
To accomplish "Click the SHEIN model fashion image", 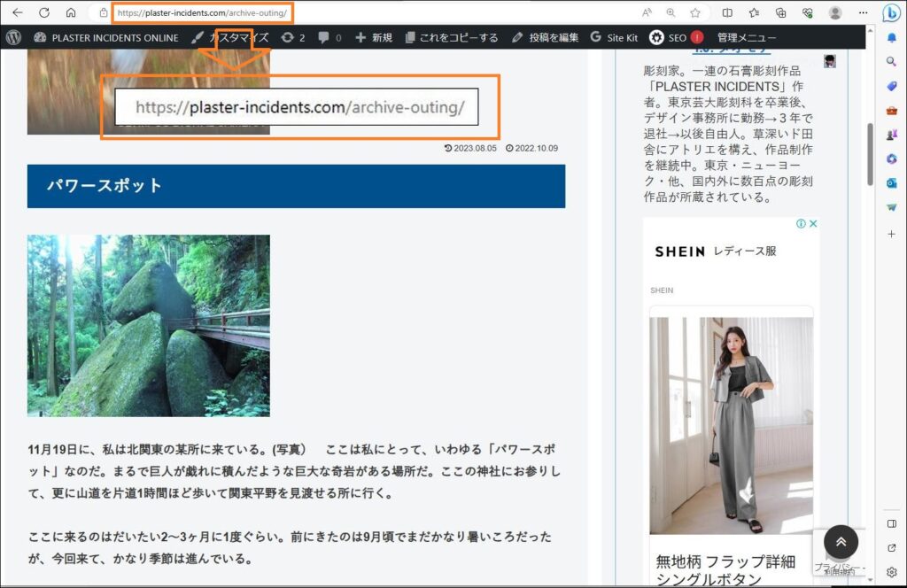I will pos(731,426).
